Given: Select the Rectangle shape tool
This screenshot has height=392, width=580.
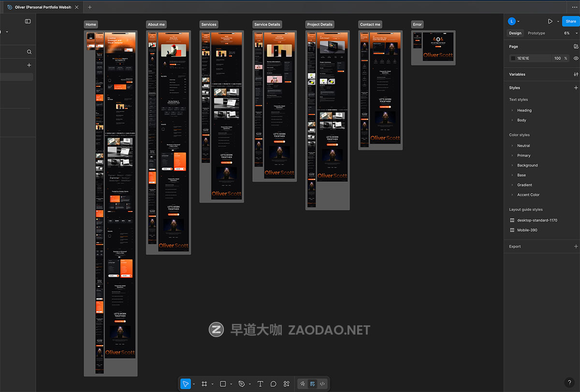Looking at the screenshot, I should (x=223, y=384).
